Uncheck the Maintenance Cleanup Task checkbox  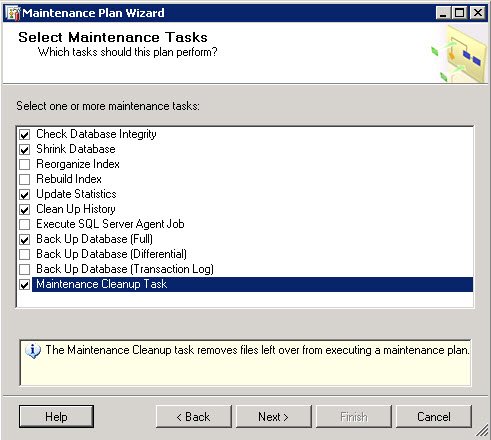[x=25, y=285]
